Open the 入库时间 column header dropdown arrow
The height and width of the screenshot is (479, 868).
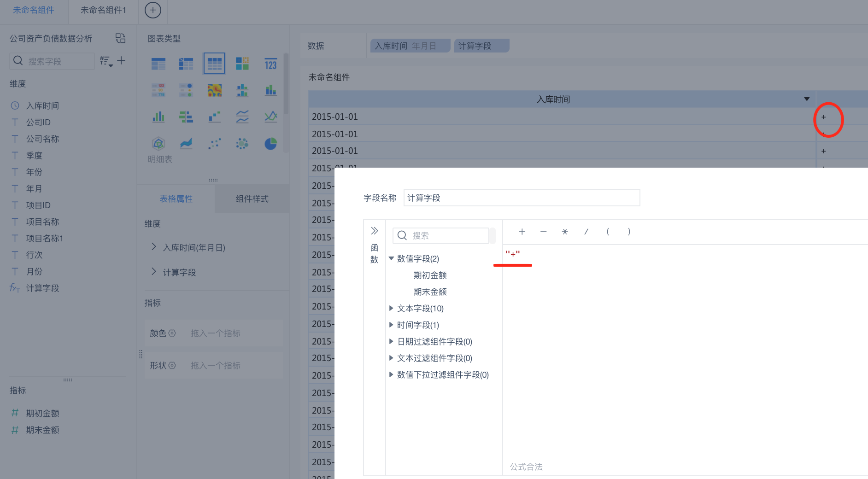[807, 99]
